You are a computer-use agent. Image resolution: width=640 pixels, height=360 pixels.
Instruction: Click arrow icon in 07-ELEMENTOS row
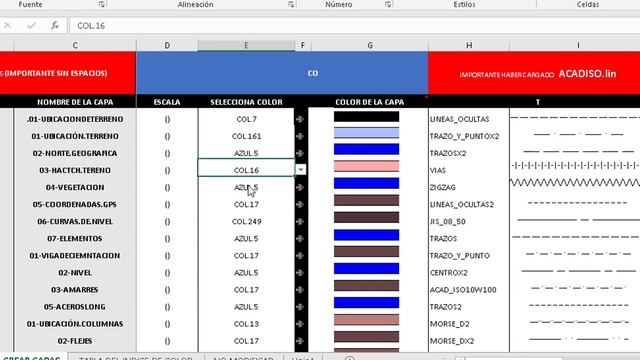coord(300,238)
